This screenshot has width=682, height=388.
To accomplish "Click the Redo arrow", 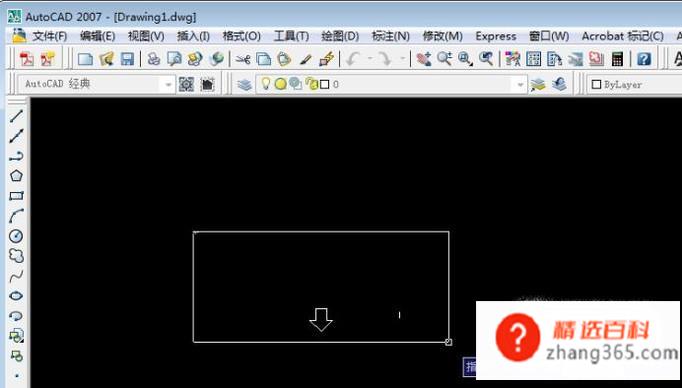I will click(x=385, y=59).
